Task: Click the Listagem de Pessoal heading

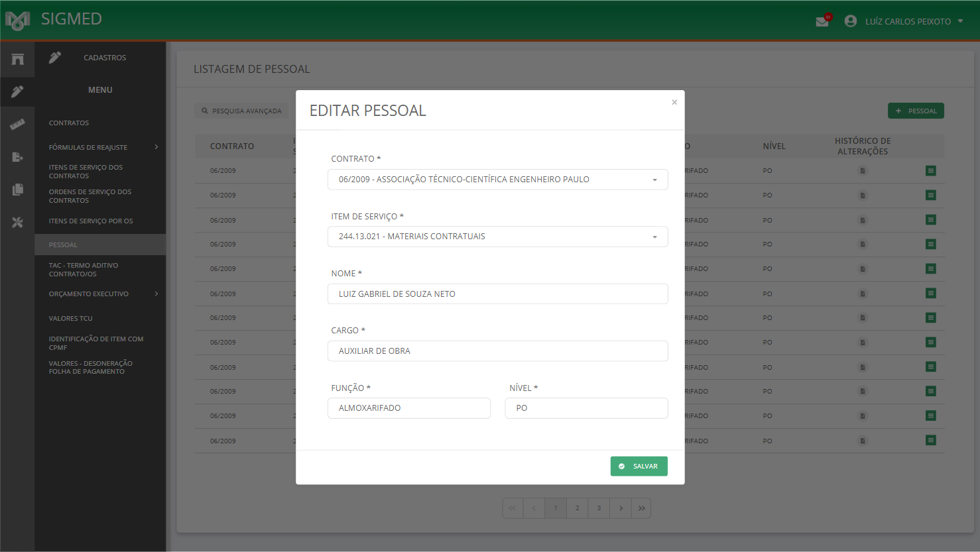Action: [252, 69]
